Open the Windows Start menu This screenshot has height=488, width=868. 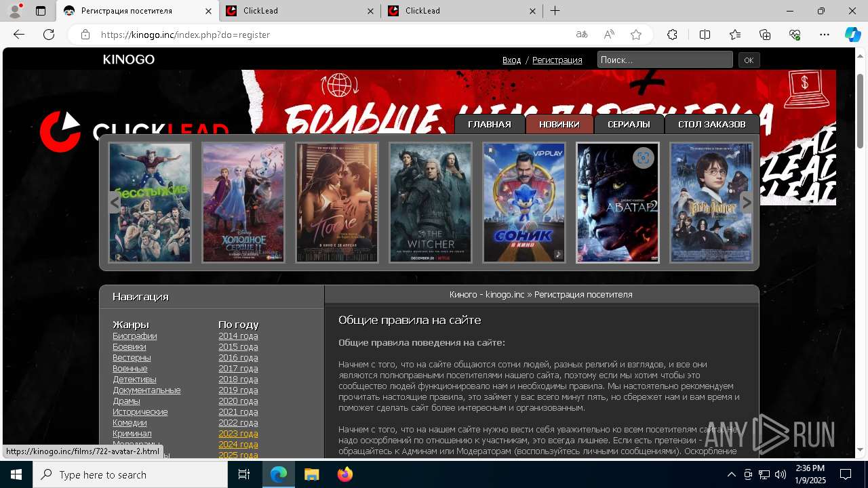[x=16, y=474]
